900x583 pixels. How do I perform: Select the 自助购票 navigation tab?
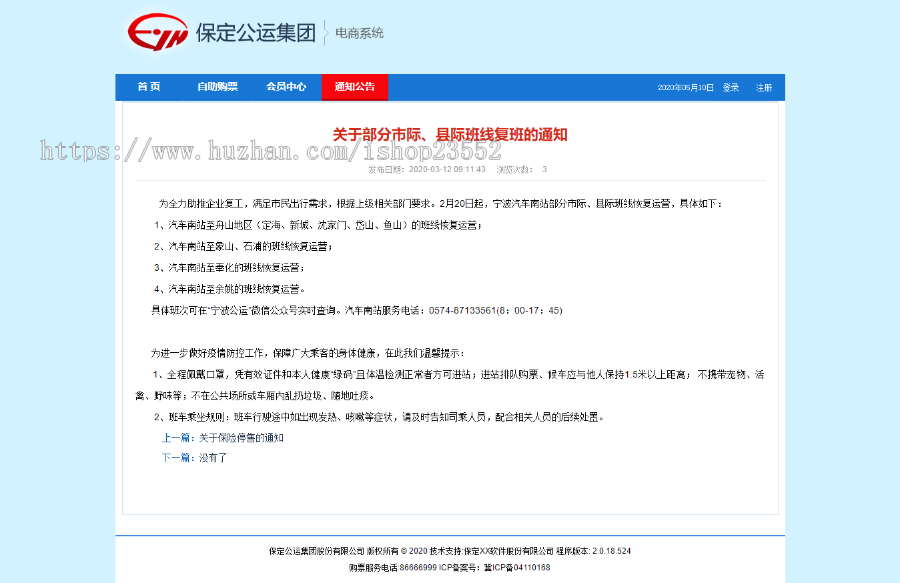[x=217, y=87]
